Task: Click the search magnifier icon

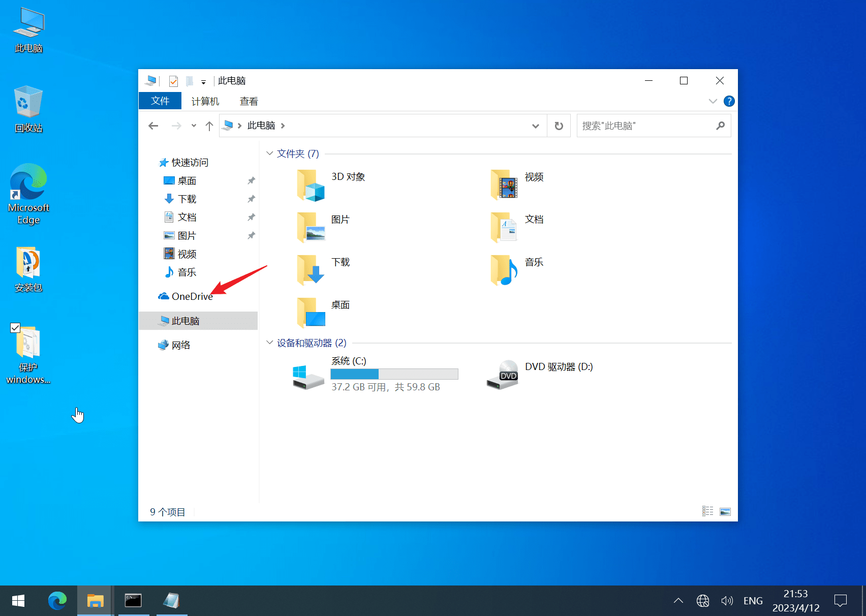Action: click(x=720, y=126)
